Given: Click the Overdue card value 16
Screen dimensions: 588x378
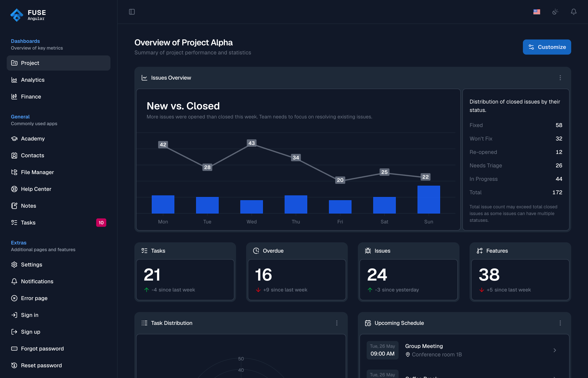Looking at the screenshot, I should [x=264, y=275].
